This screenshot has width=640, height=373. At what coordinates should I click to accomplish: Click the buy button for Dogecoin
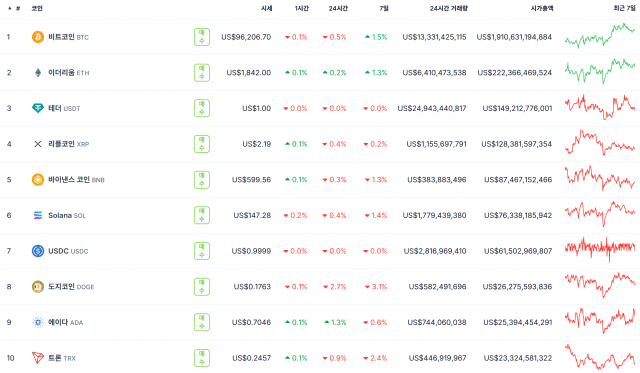tap(202, 286)
